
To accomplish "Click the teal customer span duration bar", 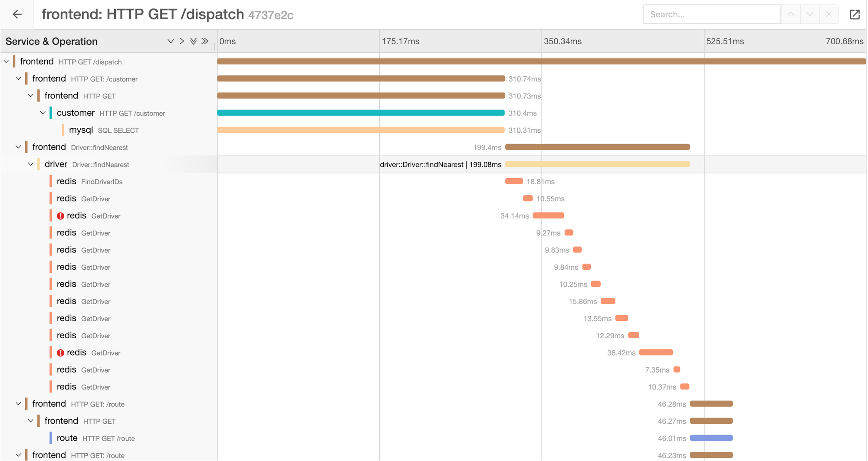I will click(x=360, y=113).
